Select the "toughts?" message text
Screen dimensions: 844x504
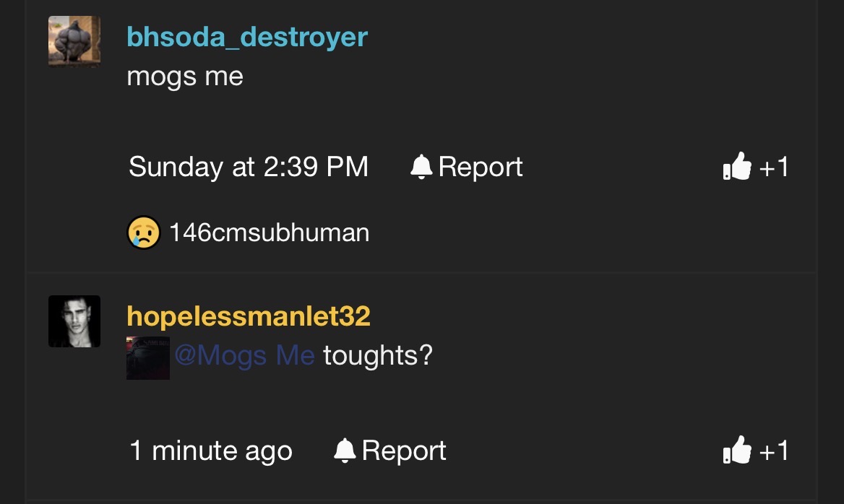378,355
